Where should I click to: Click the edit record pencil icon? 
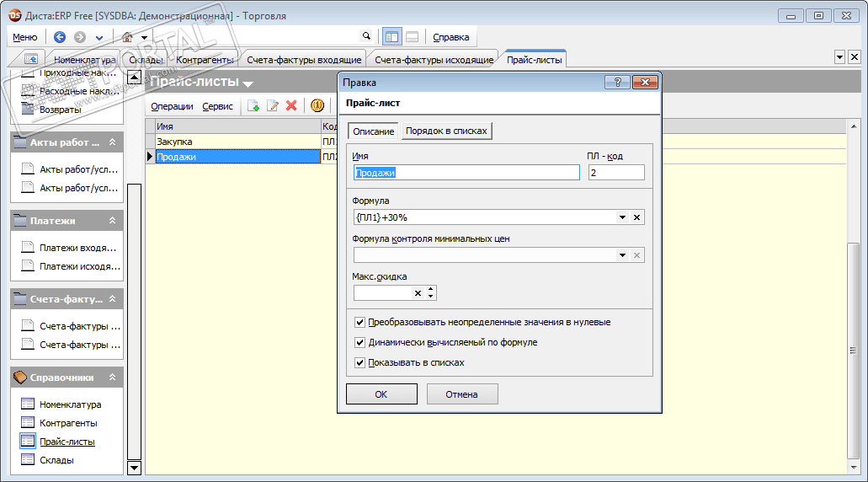coord(273,106)
